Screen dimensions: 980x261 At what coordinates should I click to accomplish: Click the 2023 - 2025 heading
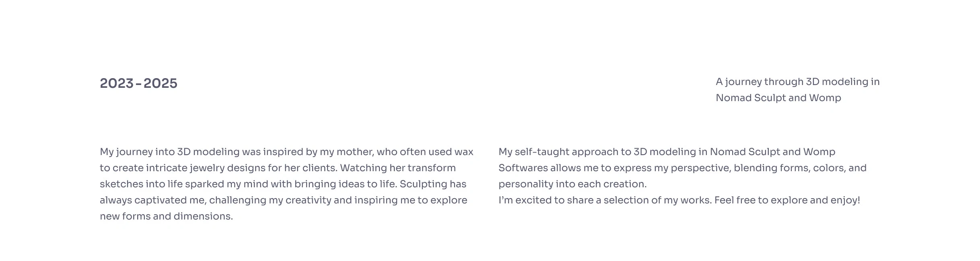point(138,83)
